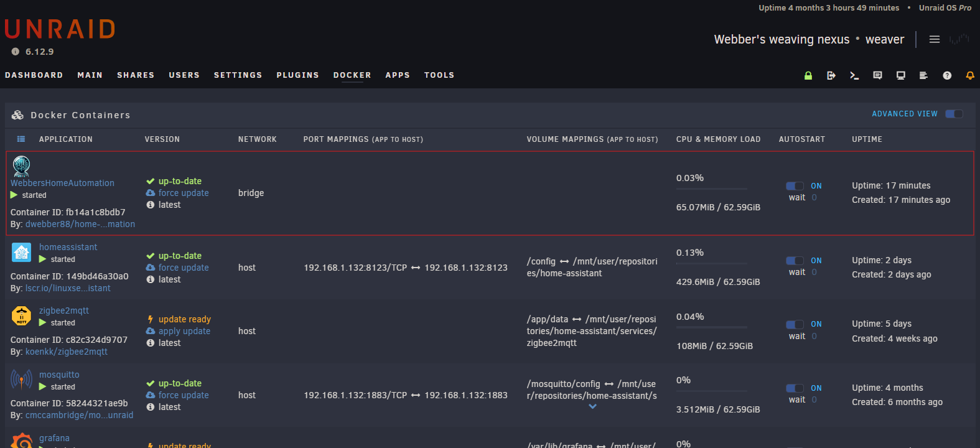Click wait field for homeassistant autostart
This screenshot has height=448, width=980.
point(815,272)
